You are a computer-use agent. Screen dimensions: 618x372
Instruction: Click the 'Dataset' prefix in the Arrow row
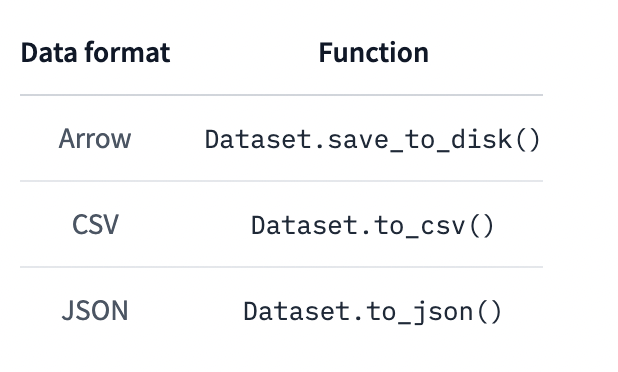pos(259,140)
